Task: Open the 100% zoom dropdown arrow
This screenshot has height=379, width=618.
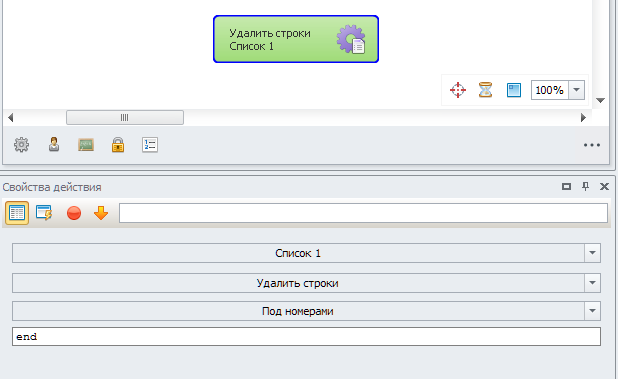Action: click(576, 90)
